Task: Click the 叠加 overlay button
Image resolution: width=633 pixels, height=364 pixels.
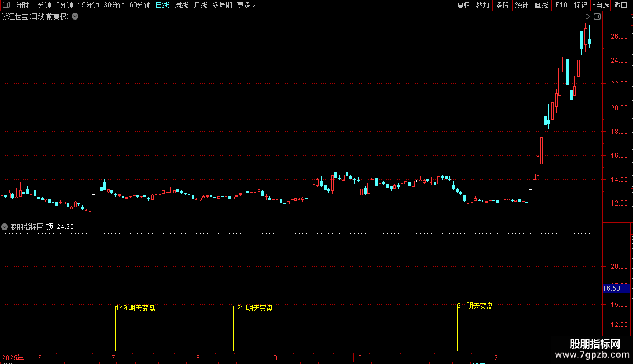Action: tap(482, 5)
